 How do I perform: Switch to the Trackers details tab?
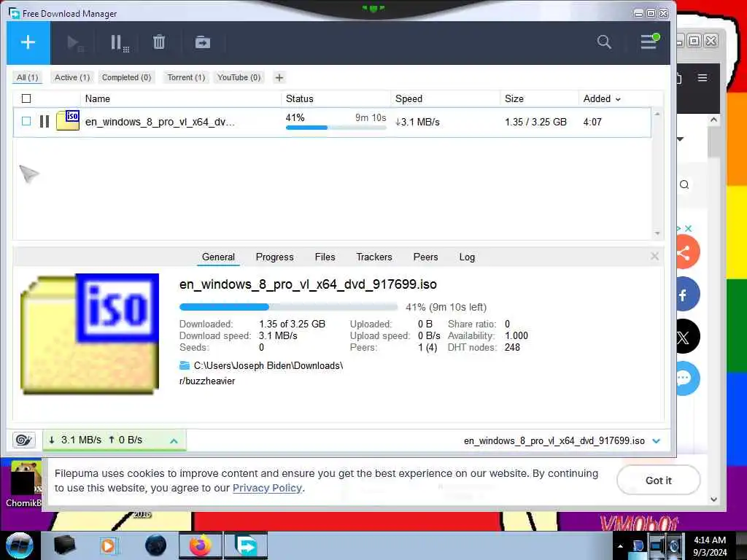coord(374,257)
